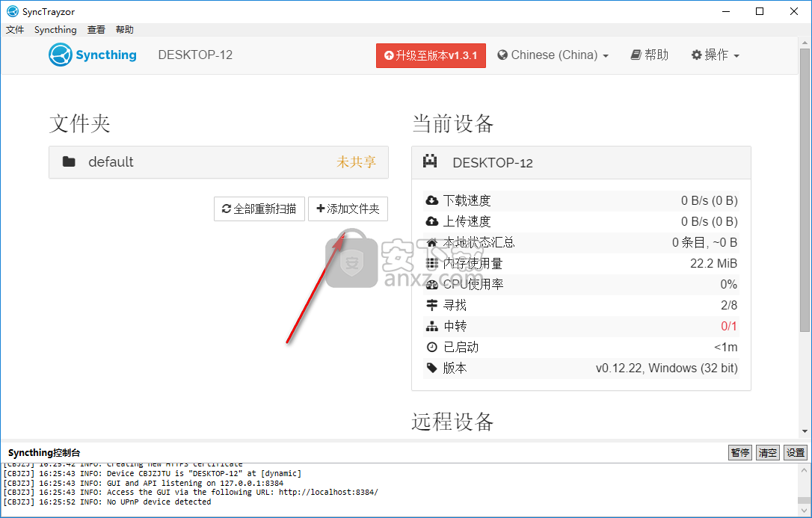This screenshot has height=518, width=812.
Task: Open the 操作 actions dropdown
Action: coord(715,55)
